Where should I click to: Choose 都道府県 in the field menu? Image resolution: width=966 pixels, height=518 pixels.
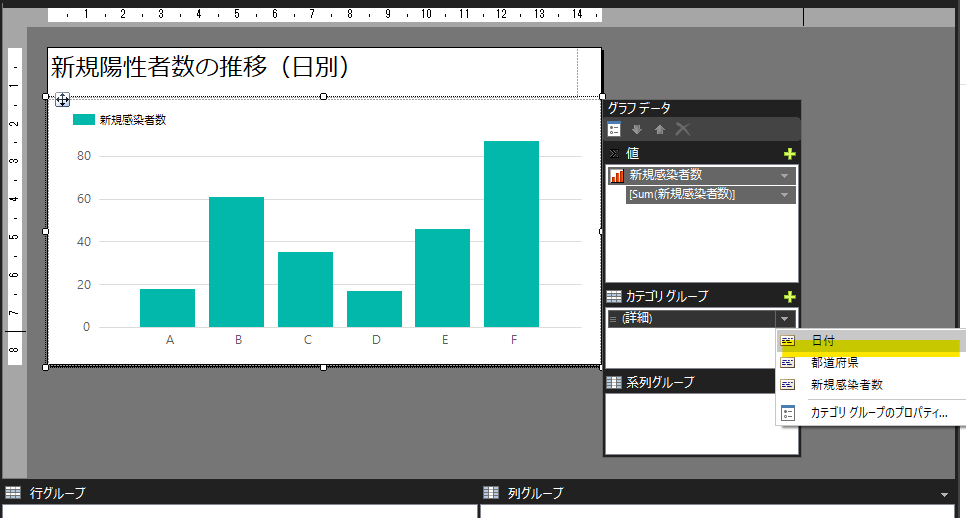[834, 362]
